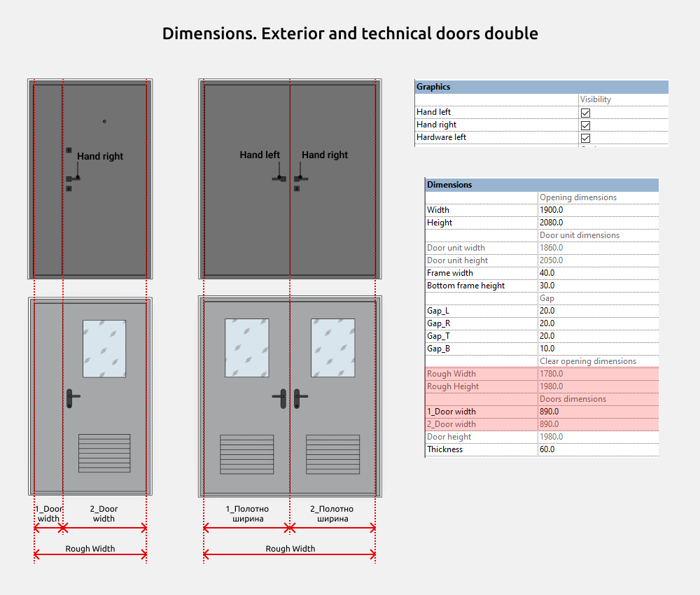Toggle the Hardware left visibility checkbox
The image size is (700, 595).
tap(585, 138)
